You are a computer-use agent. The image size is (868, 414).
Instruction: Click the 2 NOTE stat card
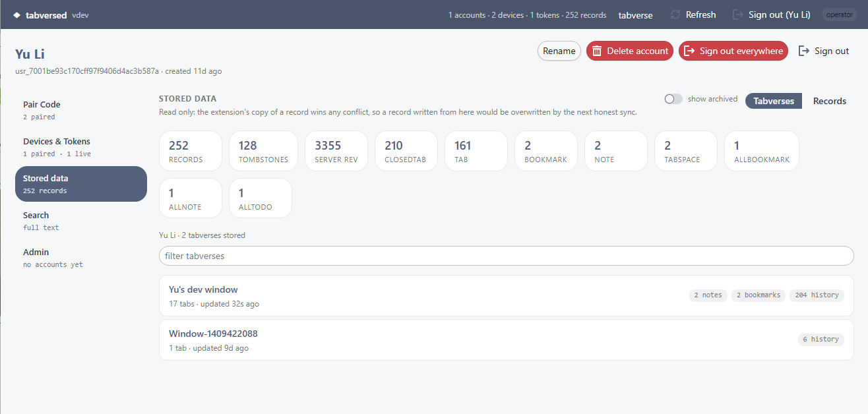616,151
